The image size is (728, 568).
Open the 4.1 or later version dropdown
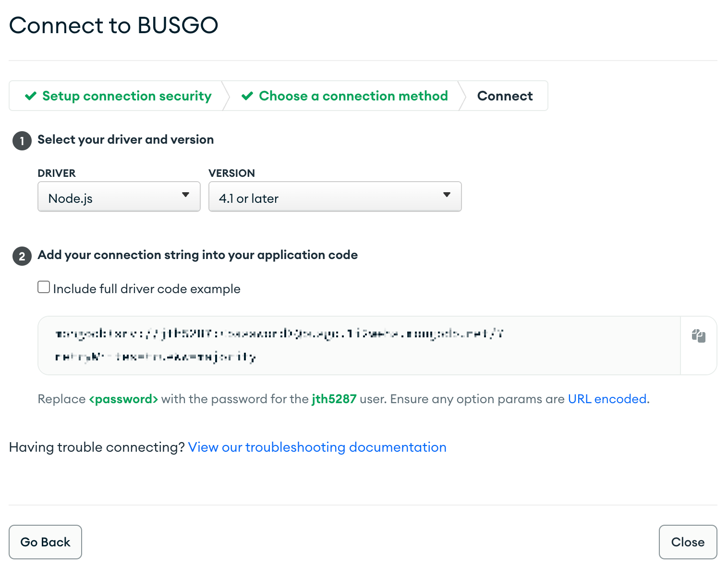point(335,197)
